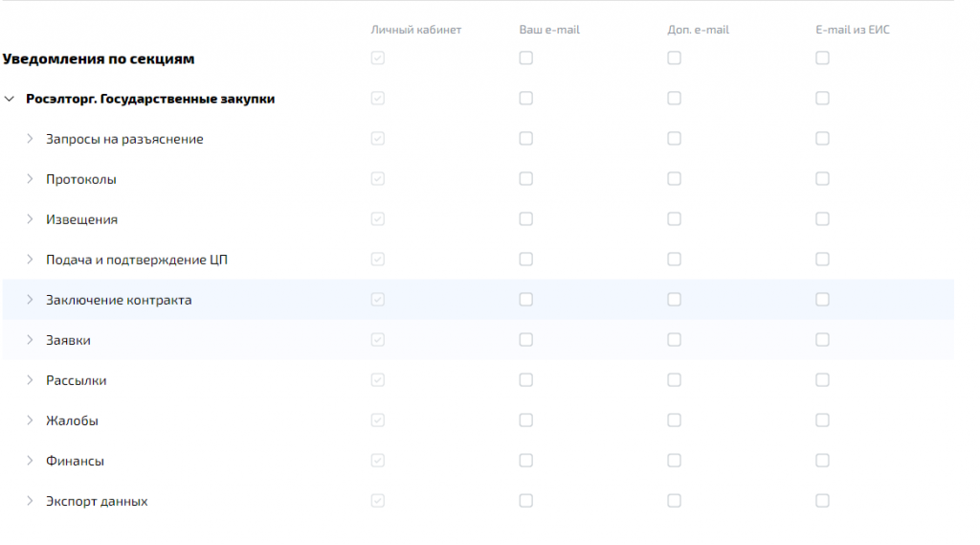This screenshot has height=545, width=980.
Task: Expand the Жалобы row
Action: click(x=30, y=420)
